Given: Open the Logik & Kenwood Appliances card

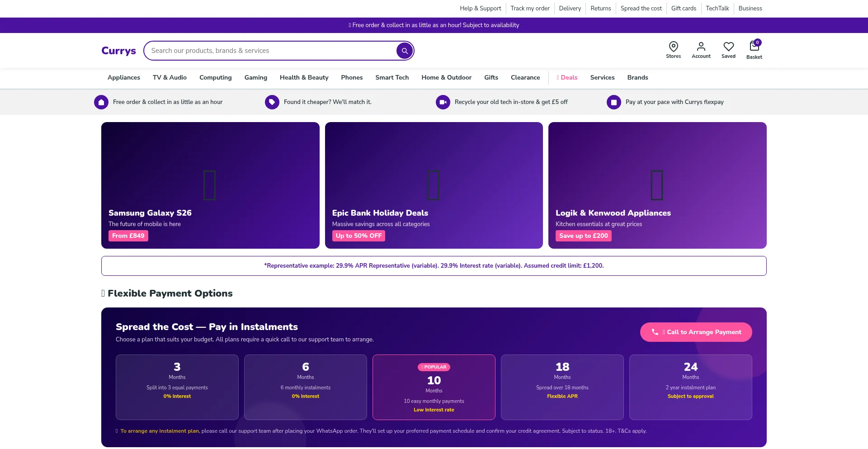Looking at the screenshot, I should coord(657,185).
